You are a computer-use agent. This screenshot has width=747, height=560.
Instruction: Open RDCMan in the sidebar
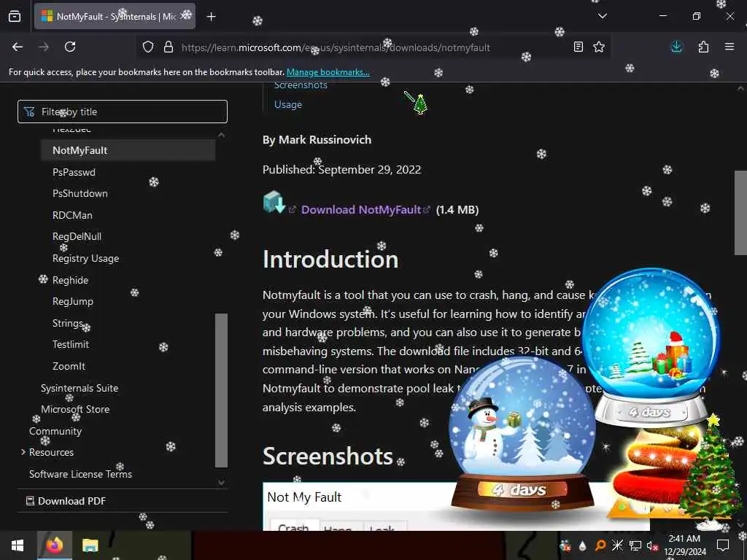pos(72,215)
